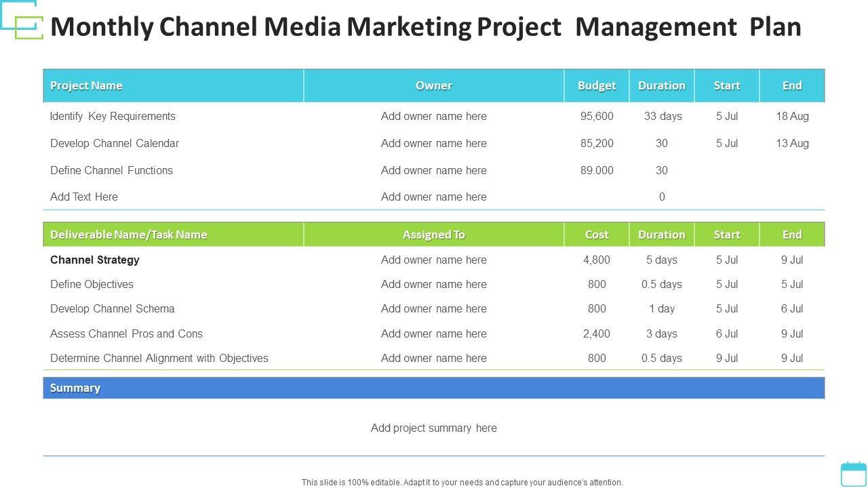Click assignee cell for Develop Channel Schema
Image resolution: width=868 pixels, height=488 pixels.
[434, 308]
